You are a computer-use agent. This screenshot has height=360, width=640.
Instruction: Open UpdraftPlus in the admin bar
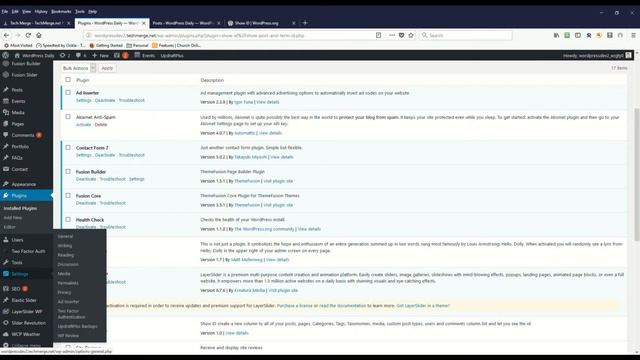pyautogui.click(x=172, y=56)
